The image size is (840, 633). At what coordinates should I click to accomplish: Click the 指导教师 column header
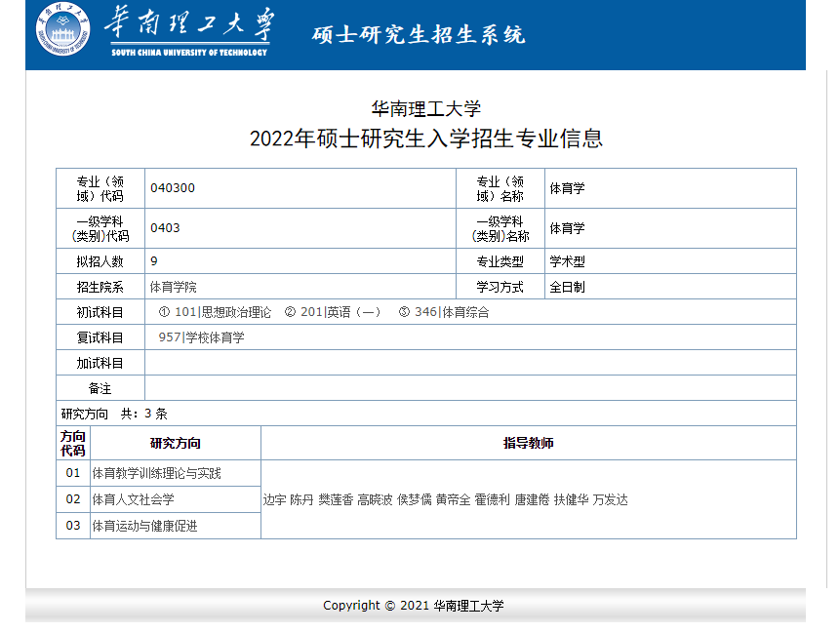(528, 444)
